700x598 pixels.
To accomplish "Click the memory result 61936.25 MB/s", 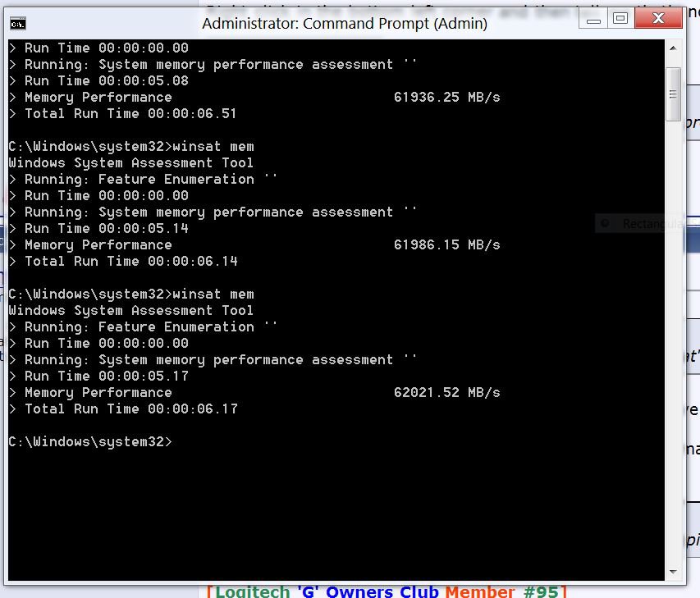I will (x=447, y=98).
